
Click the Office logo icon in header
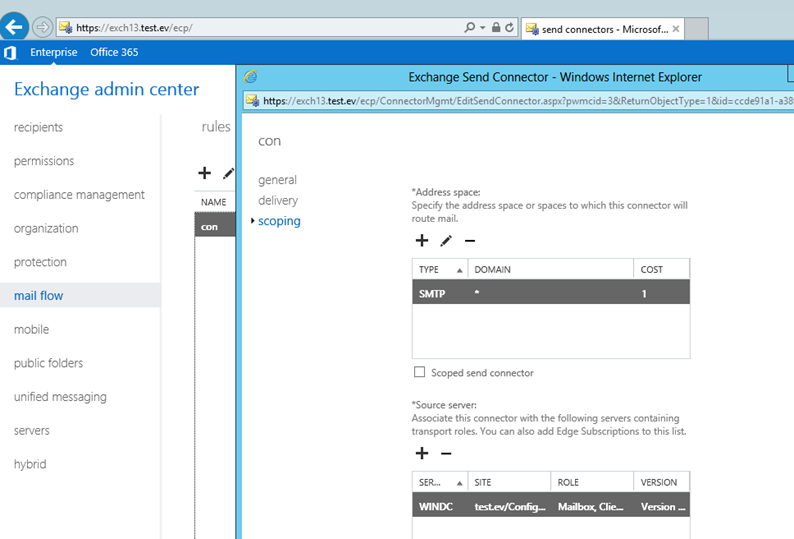click(x=10, y=53)
